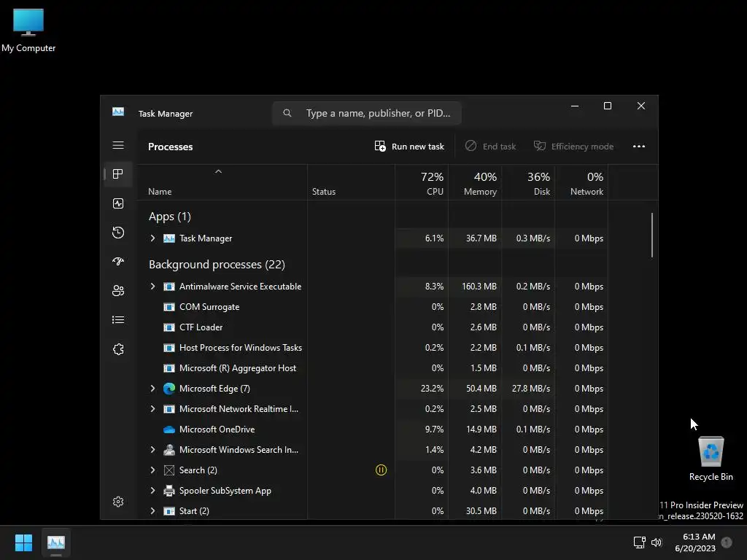The width and height of the screenshot is (747, 560).
Task: Open the Services page in sidebar
Action: tap(118, 349)
